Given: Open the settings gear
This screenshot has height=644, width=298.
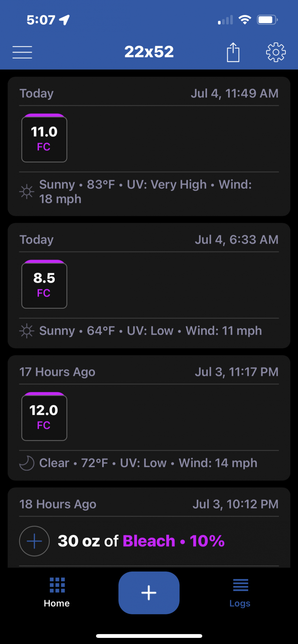Looking at the screenshot, I should click(x=276, y=52).
